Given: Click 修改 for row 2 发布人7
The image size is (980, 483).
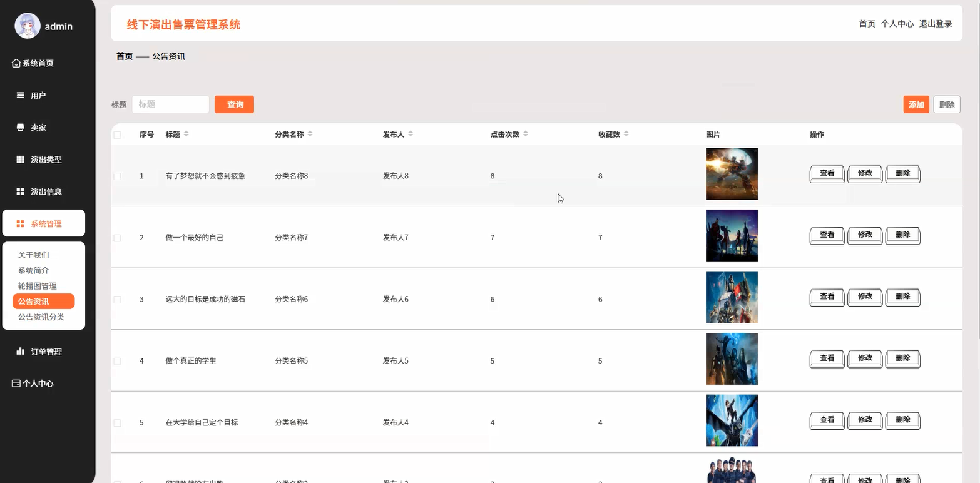Looking at the screenshot, I should [x=865, y=235].
